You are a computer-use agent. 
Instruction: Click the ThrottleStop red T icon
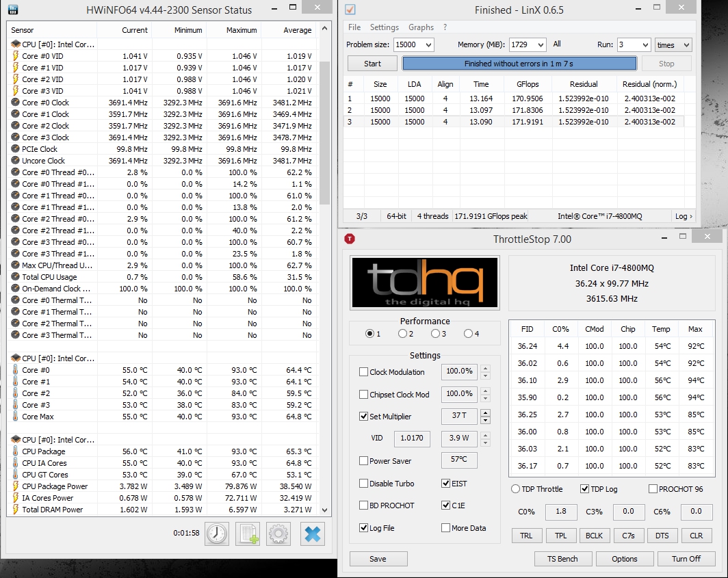tap(350, 239)
